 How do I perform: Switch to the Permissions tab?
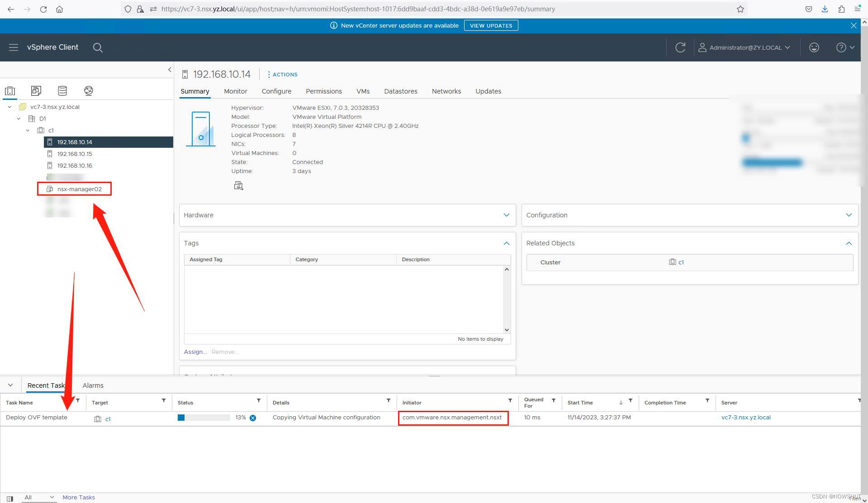(x=324, y=91)
